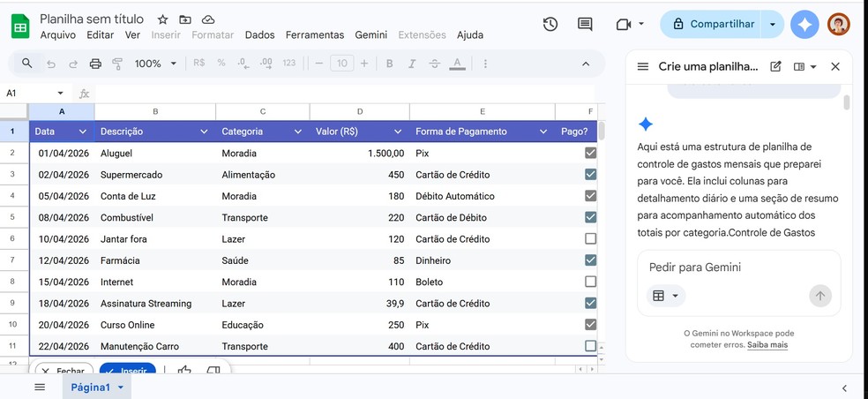
Task: Open the Ferramentas menu
Action: [x=315, y=35]
